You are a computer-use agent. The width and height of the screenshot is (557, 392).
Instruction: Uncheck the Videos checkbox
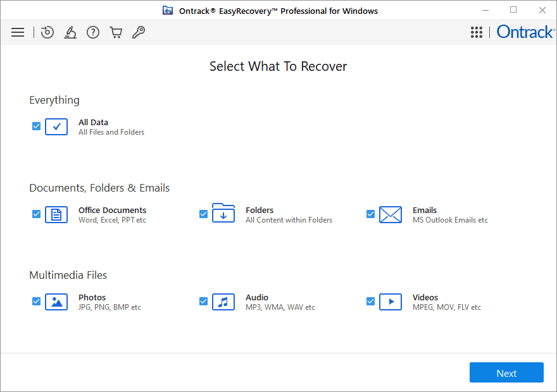click(x=371, y=302)
